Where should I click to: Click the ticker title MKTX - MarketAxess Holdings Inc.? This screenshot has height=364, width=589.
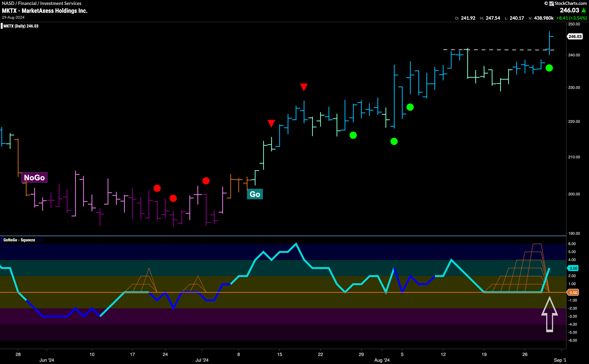click(x=45, y=11)
